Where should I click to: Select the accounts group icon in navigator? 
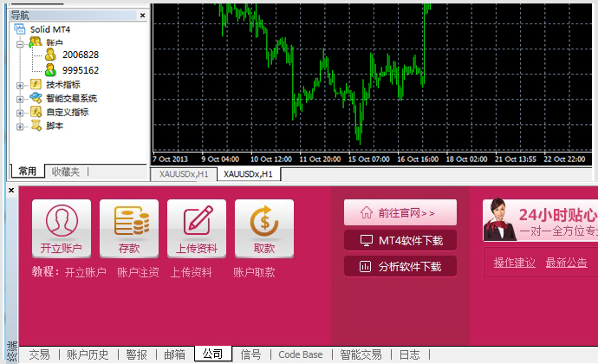(x=36, y=42)
